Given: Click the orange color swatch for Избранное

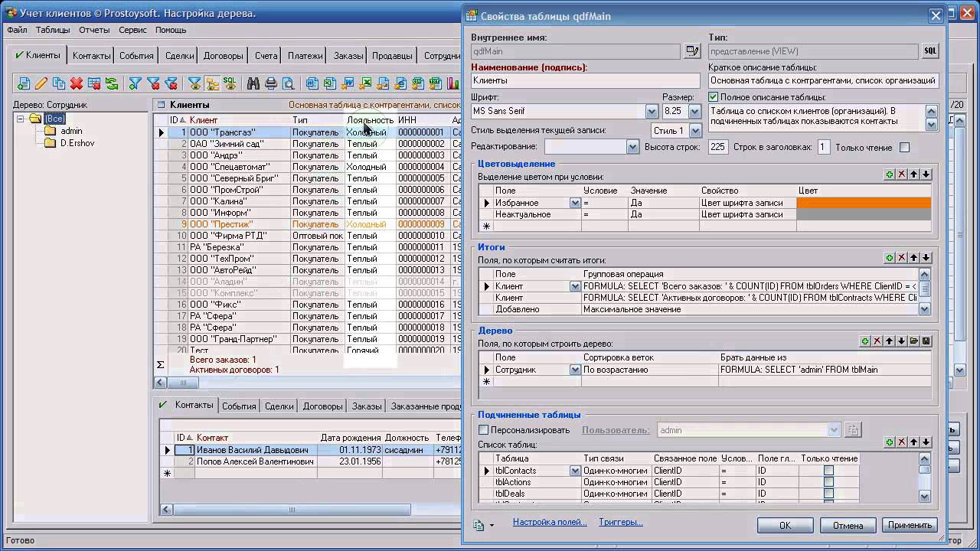Looking at the screenshot, I should click(x=864, y=203).
